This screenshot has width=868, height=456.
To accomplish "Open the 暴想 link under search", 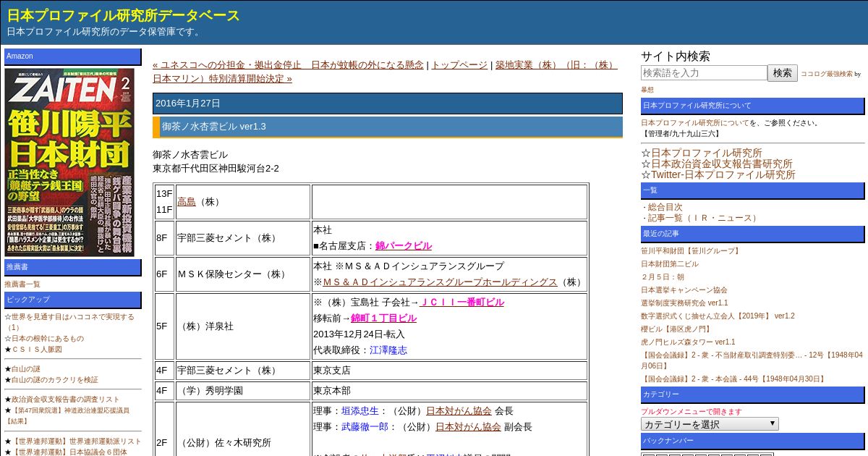I will 647,90.
